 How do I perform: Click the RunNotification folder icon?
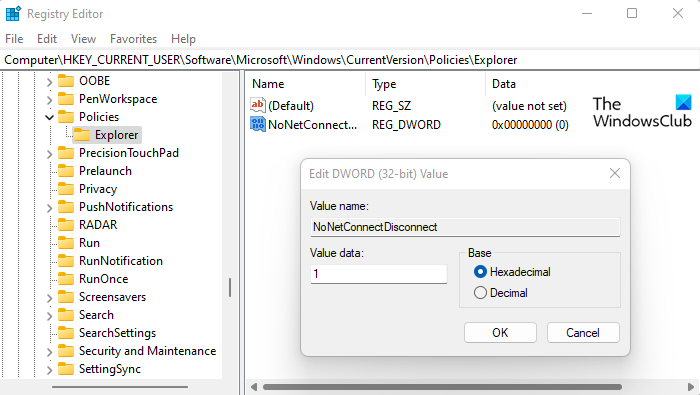66,261
